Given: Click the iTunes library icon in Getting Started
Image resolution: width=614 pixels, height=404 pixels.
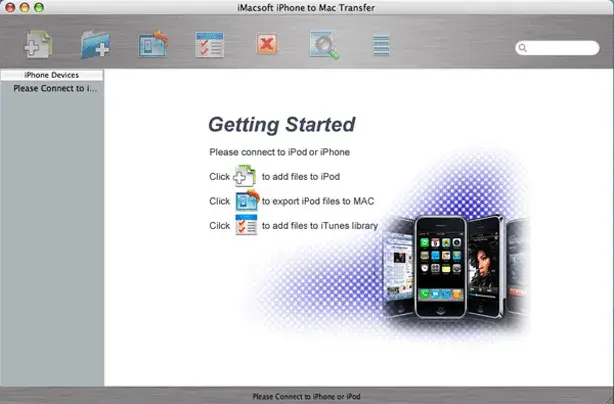Looking at the screenshot, I should 246,225.
